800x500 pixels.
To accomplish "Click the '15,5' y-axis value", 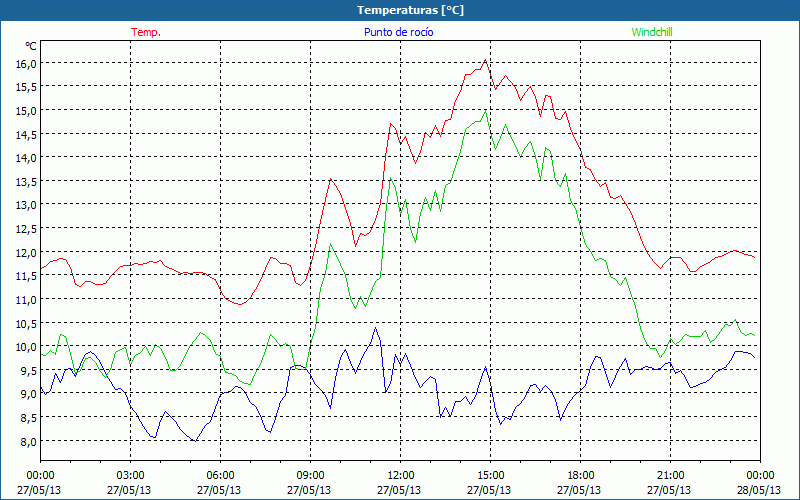I will [27, 87].
